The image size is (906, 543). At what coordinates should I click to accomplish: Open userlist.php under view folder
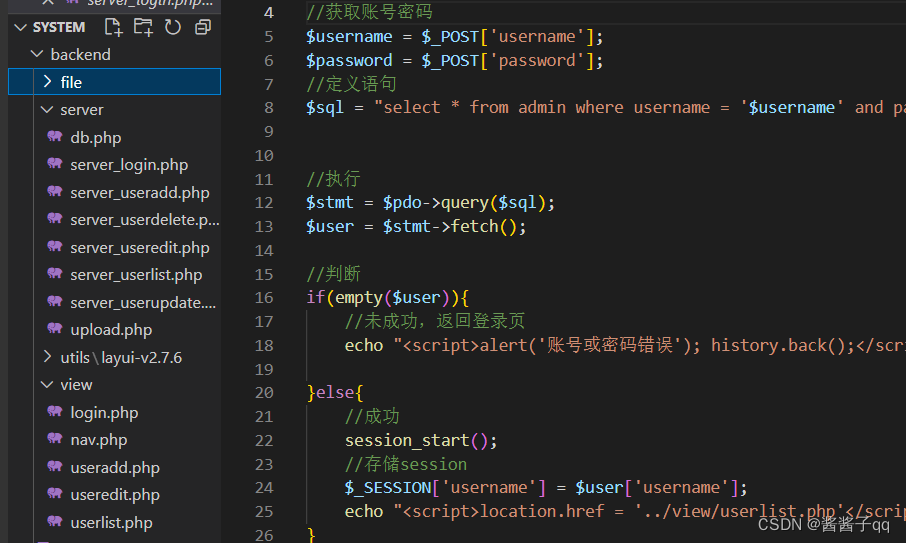click(x=112, y=523)
